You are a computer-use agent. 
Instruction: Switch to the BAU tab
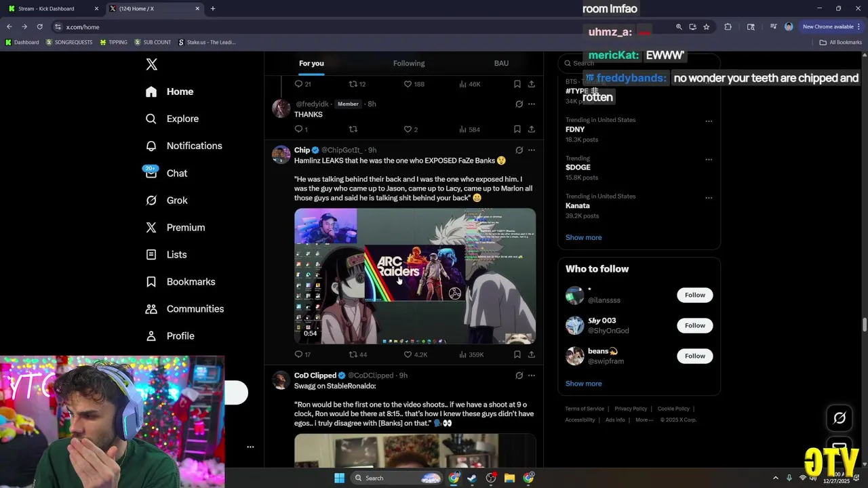[x=501, y=63]
